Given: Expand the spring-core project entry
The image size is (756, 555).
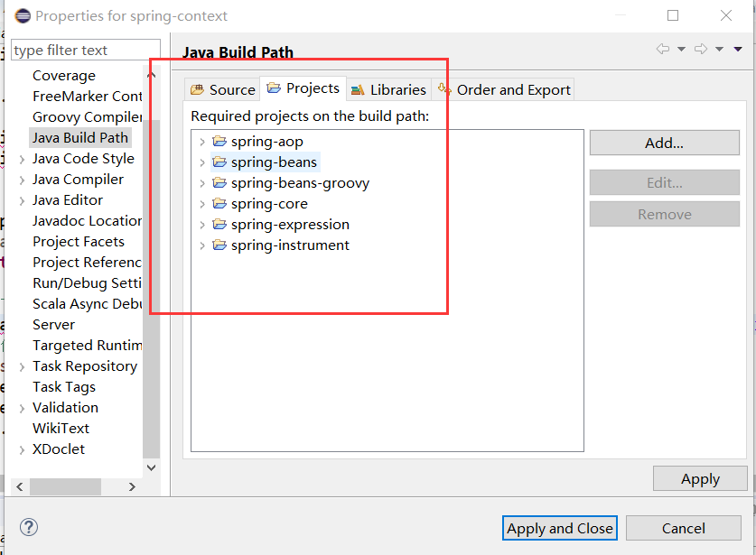Looking at the screenshot, I should (202, 204).
